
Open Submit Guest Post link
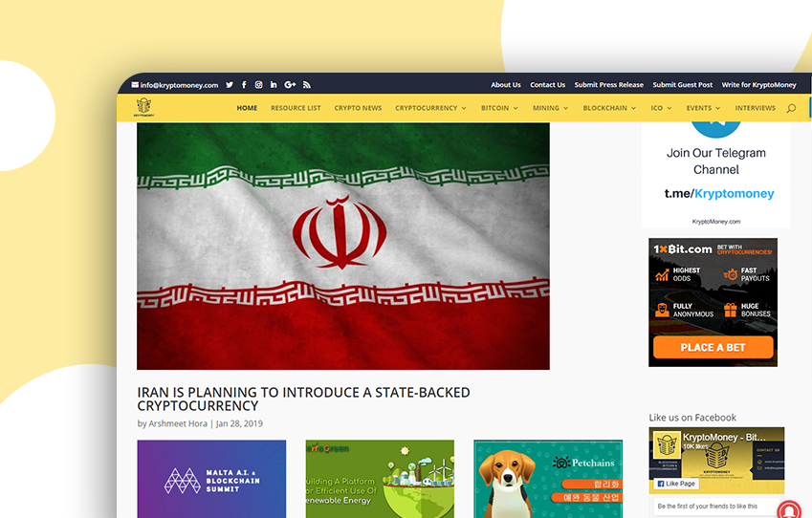(683, 85)
